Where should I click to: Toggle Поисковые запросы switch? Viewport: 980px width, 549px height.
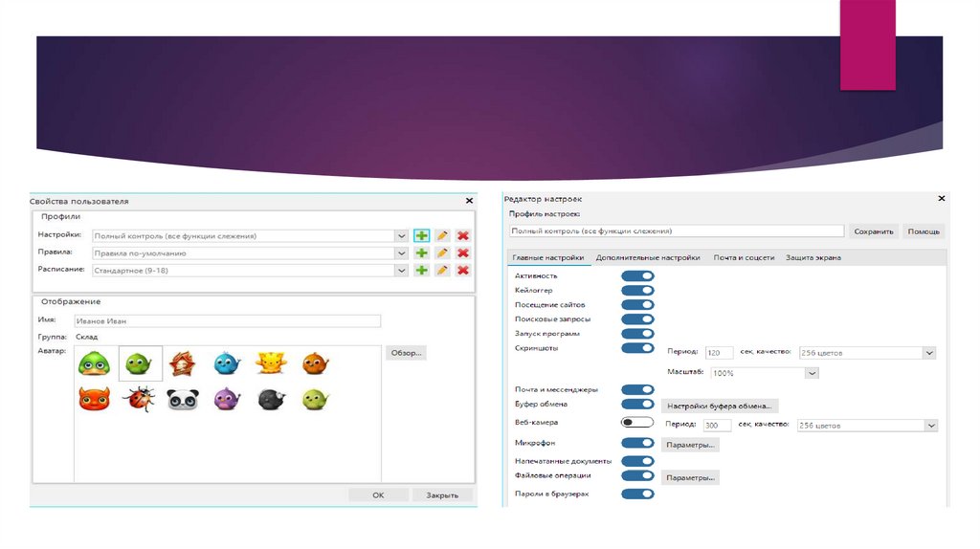click(637, 319)
